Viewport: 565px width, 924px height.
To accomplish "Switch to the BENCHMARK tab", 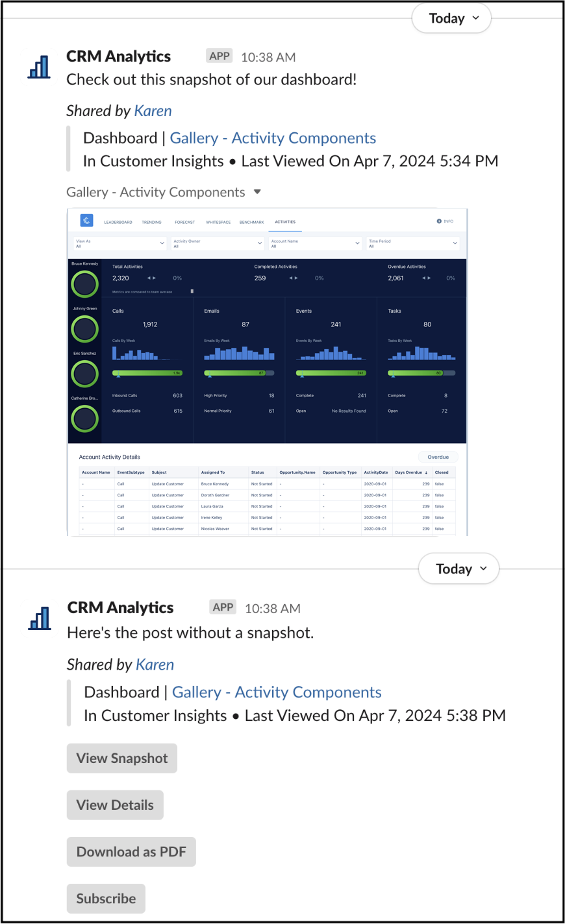I will [x=252, y=223].
